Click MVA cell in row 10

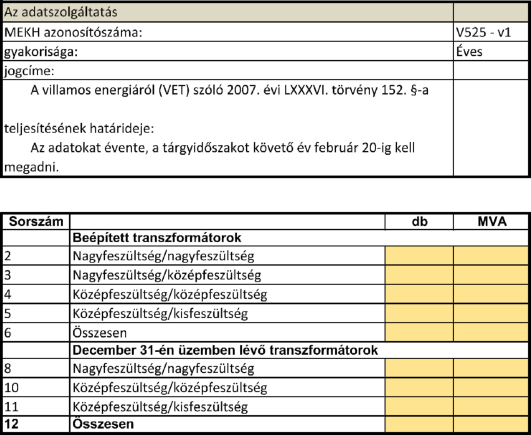pyautogui.click(x=491, y=387)
